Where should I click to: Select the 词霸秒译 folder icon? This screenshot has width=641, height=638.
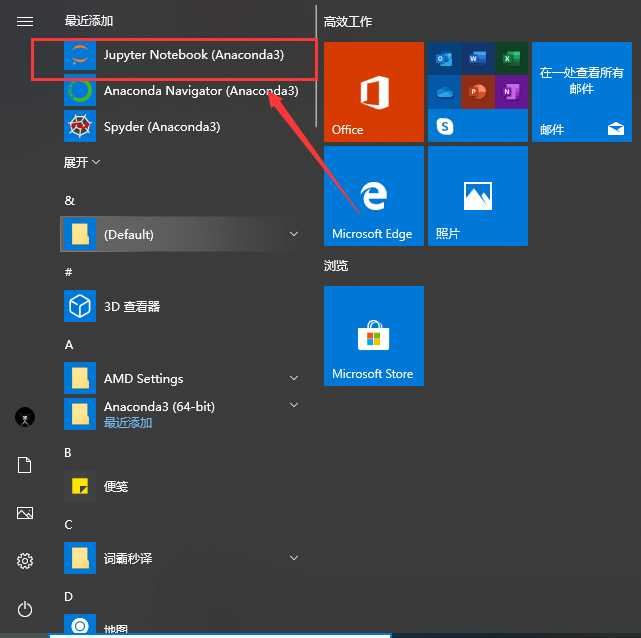[80, 558]
